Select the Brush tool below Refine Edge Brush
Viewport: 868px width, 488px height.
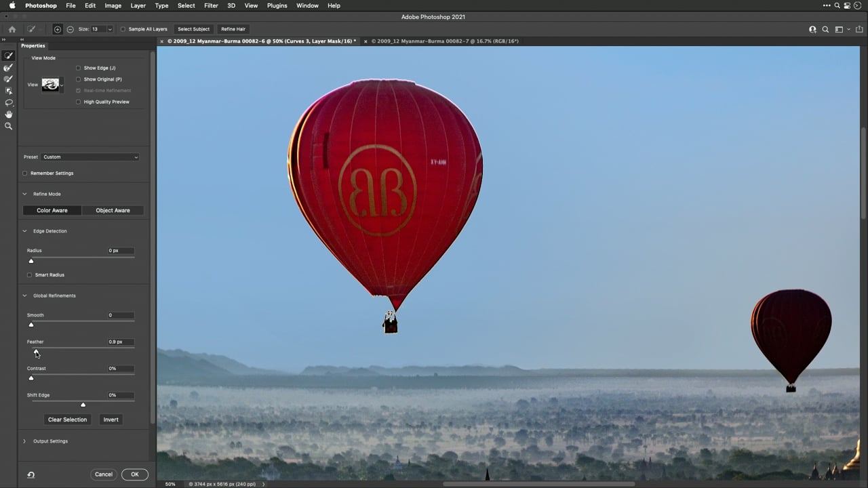(8, 79)
